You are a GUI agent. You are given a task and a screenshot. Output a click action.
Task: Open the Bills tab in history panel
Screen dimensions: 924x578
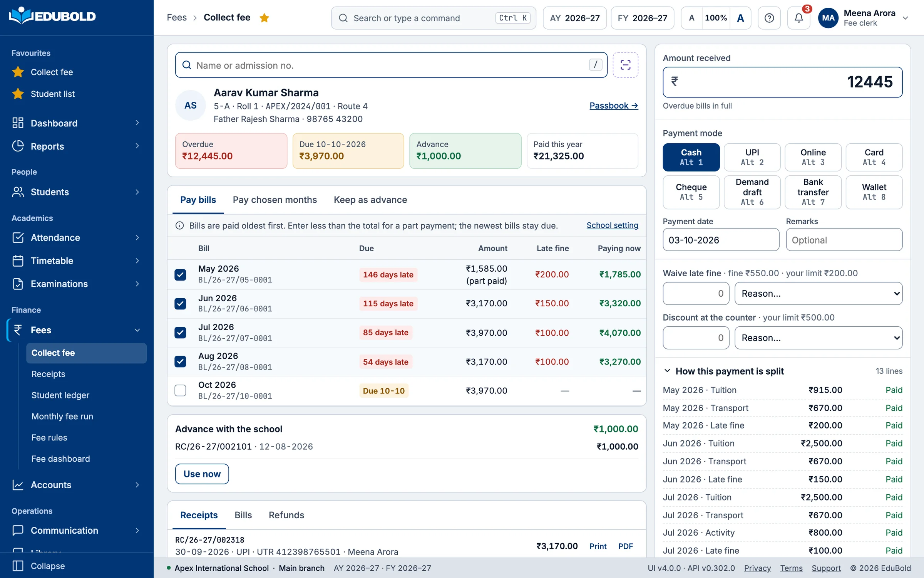pos(243,515)
